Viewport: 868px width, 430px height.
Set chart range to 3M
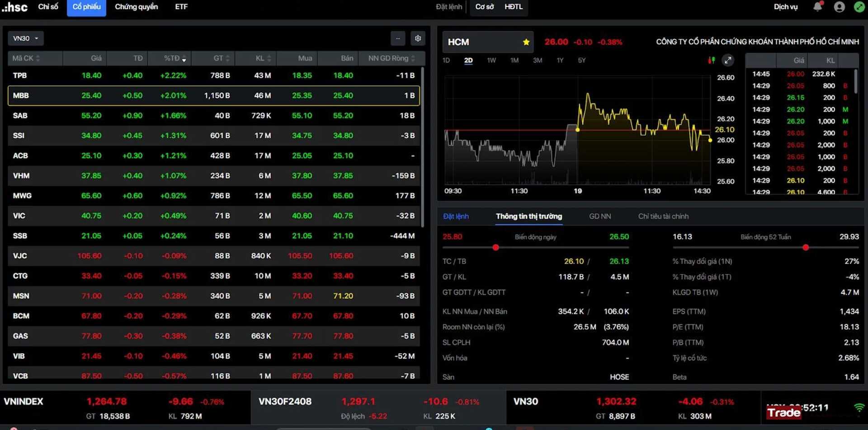[x=538, y=60]
